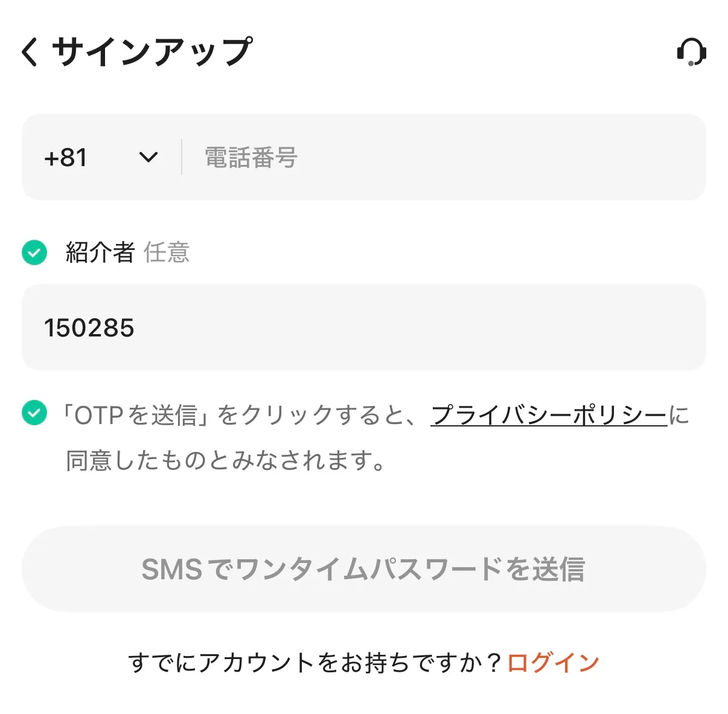Click the green check icon beside OTP consent text

click(34, 414)
